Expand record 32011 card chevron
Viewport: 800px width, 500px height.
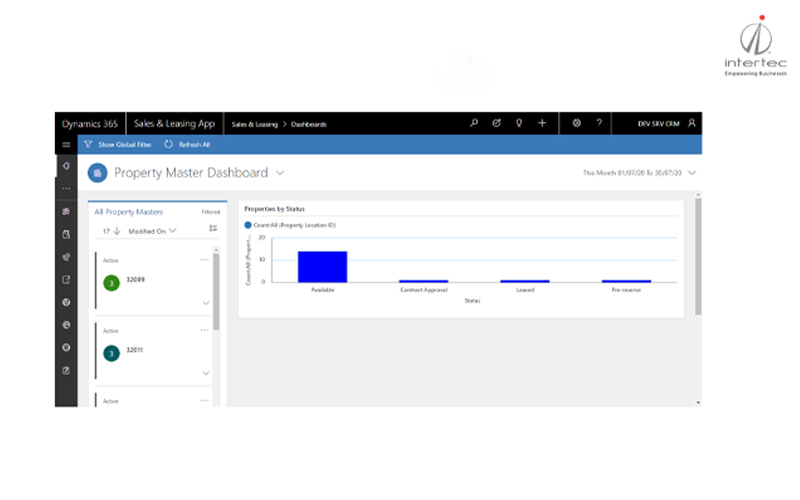coord(206,373)
